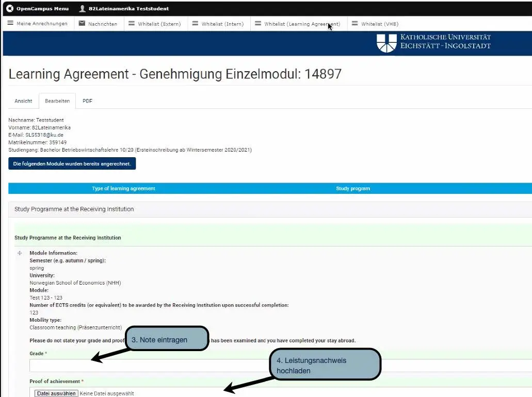The height and width of the screenshot is (397, 532).
Task: Click the OpenCampus logo icon
Action: coord(10,8)
